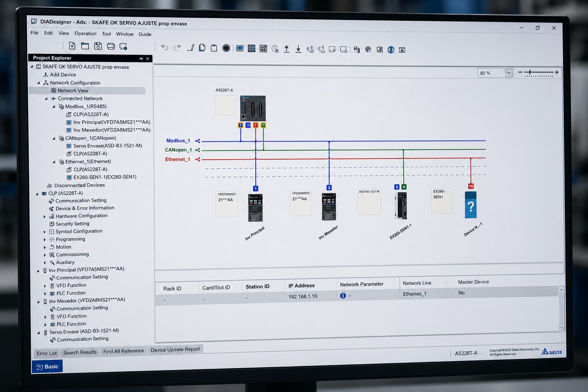Click the Undo arrow icon
This screenshot has width=588, height=392.
pyautogui.click(x=165, y=47)
